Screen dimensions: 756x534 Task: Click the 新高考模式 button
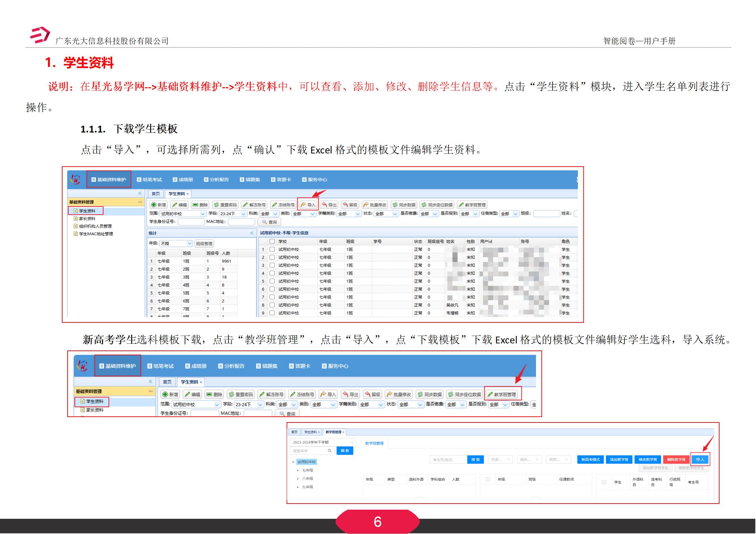click(x=590, y=459)
